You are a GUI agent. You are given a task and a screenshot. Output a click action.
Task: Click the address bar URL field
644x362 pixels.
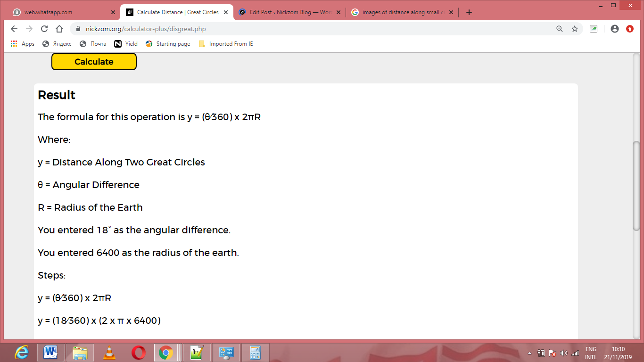point(311,29)
